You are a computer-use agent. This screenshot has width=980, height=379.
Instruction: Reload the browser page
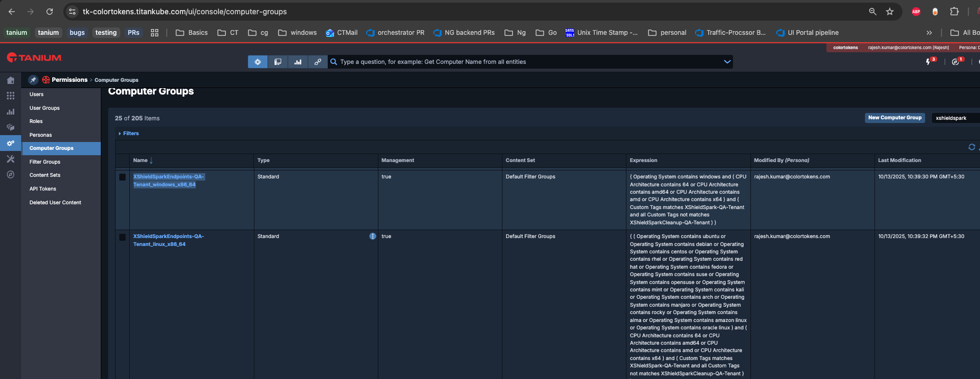[x=50, y=12]
